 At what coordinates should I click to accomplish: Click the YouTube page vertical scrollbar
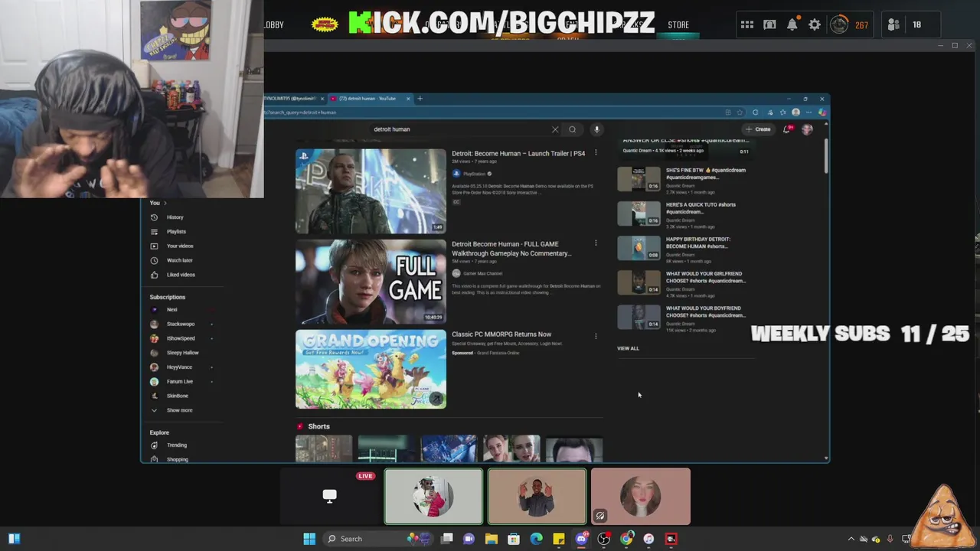click(826, 156)
